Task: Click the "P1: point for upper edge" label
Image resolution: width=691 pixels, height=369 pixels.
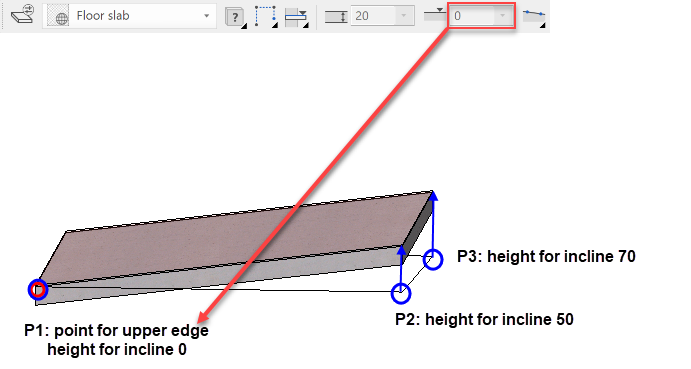Action: (x=116, y=331)
